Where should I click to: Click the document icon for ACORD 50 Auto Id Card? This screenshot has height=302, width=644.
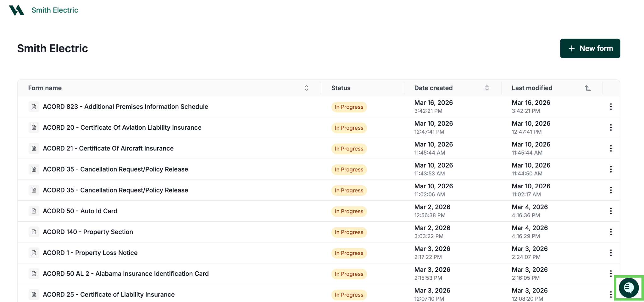click(x=34, y=211)
